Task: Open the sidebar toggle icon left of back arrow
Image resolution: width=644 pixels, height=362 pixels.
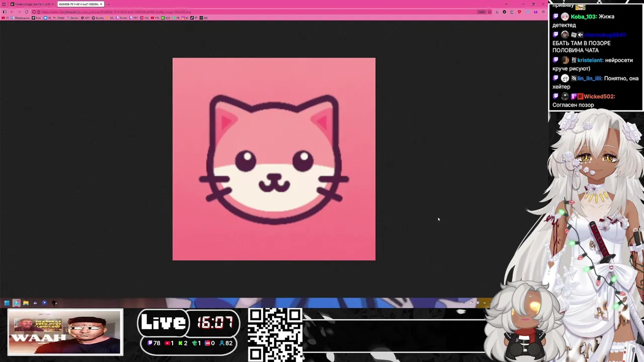Action: point(5,12)
